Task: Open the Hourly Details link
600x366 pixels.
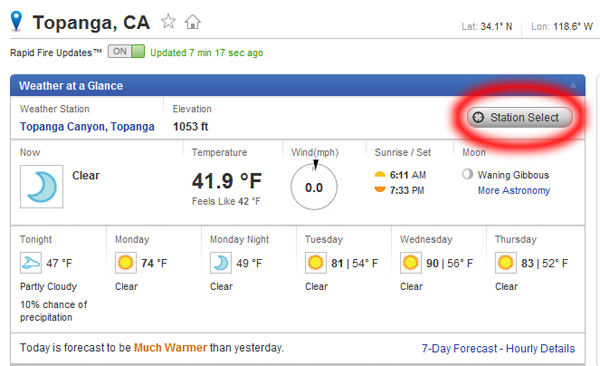Action: pyautogui.click(x=540, y=348)
